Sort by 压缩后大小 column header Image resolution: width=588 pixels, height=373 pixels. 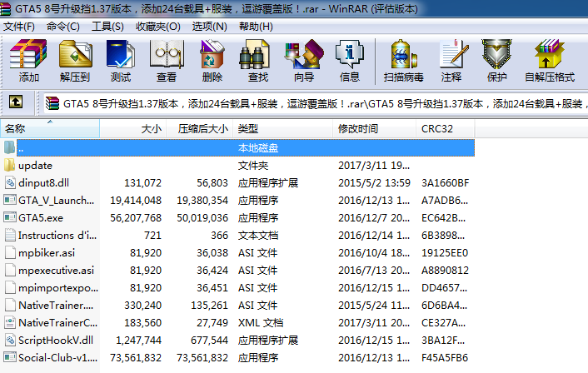click(200, 128)
